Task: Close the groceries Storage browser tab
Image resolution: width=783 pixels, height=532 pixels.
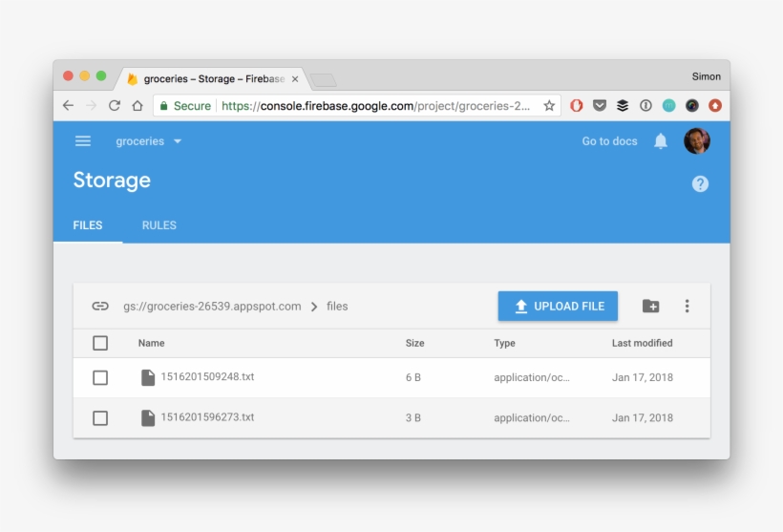Action: [295, 79]
